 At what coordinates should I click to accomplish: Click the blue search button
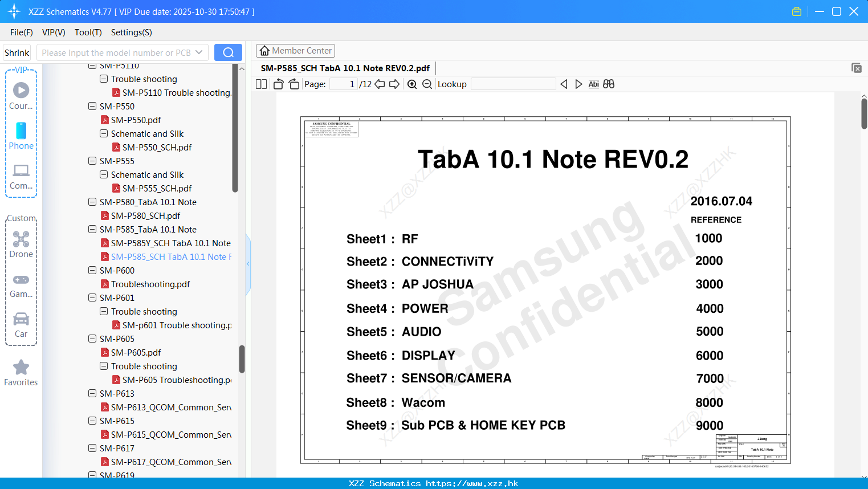(x=228, y=52)
